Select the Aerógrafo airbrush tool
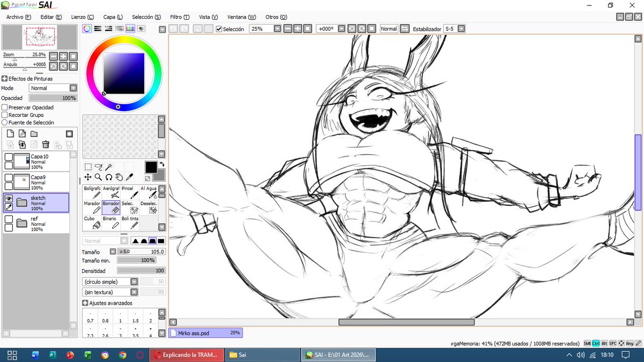644x362 pixels. [111, 192]
